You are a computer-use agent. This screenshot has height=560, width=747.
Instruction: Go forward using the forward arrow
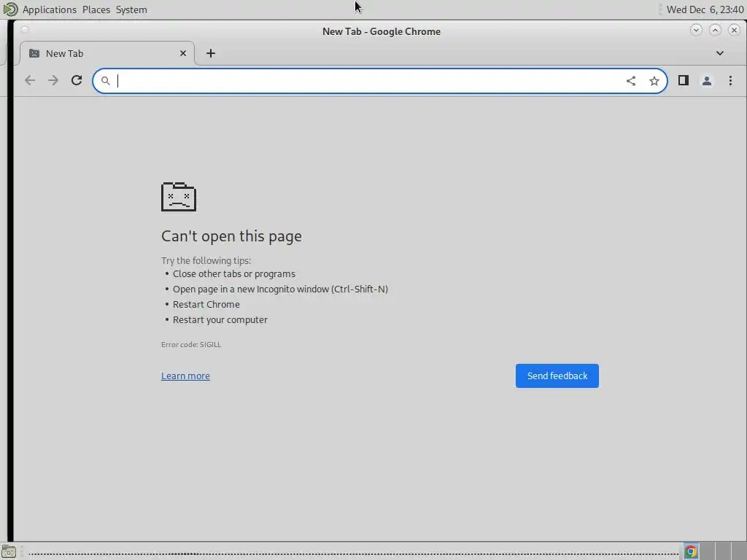pos(53,80)
